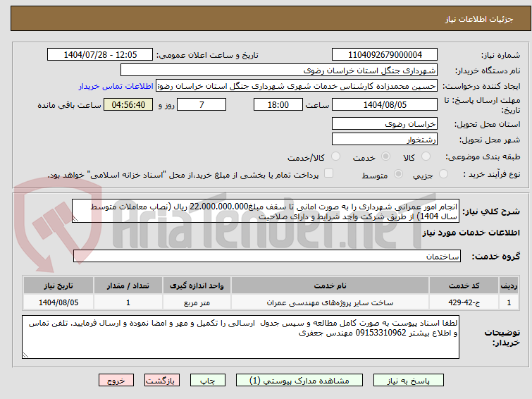Click the buyer notes text area
This screenshot has height=399, width=532.
[240, 337]
